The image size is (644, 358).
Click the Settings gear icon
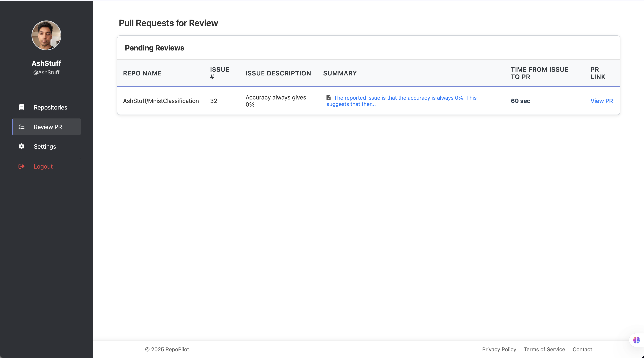[x=21, y=146]
